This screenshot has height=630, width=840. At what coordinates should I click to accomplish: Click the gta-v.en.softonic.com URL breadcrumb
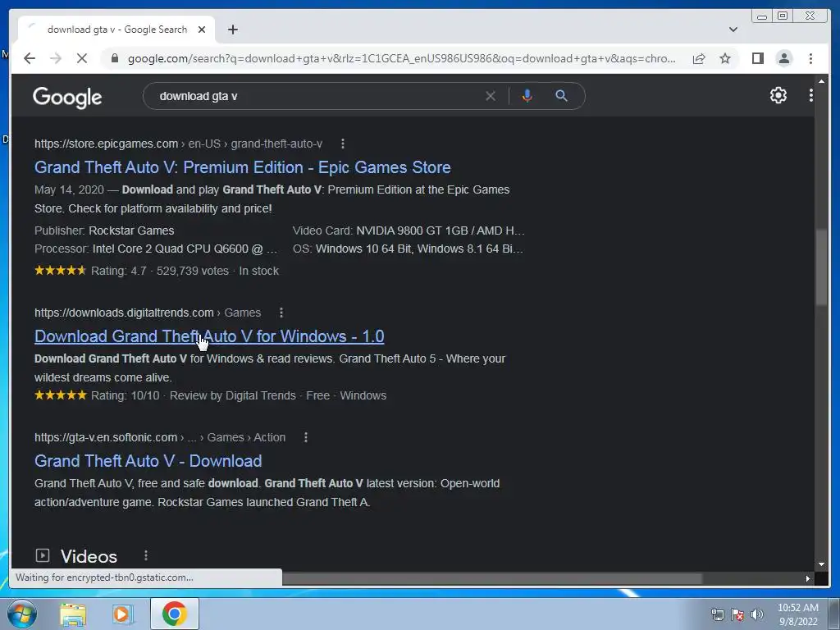coord(160,437)
